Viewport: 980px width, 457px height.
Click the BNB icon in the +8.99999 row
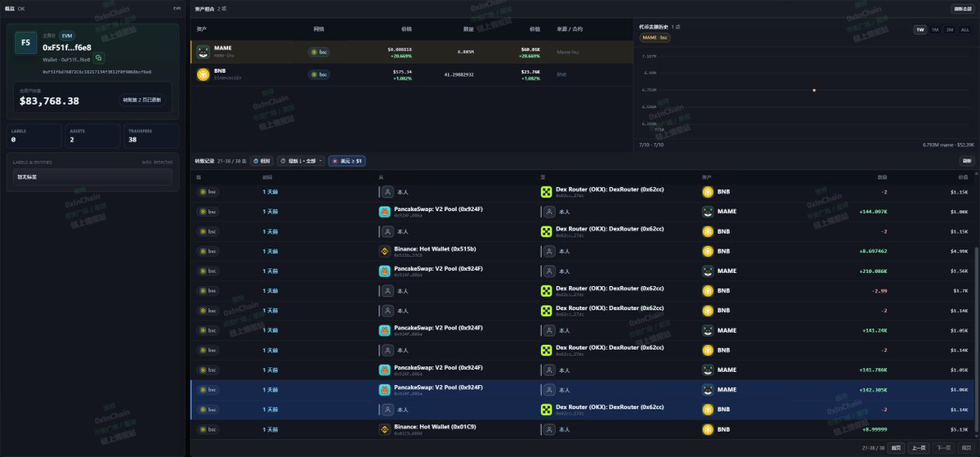(708, 429)
